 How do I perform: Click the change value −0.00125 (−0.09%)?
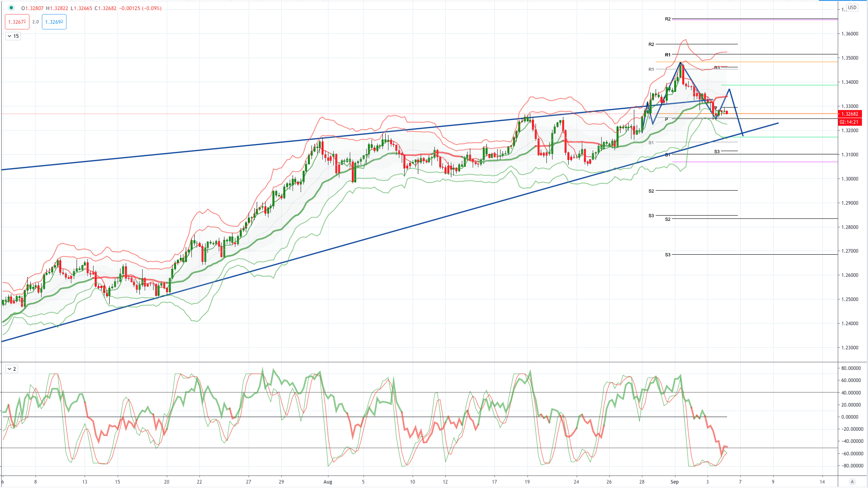[140, 8]
